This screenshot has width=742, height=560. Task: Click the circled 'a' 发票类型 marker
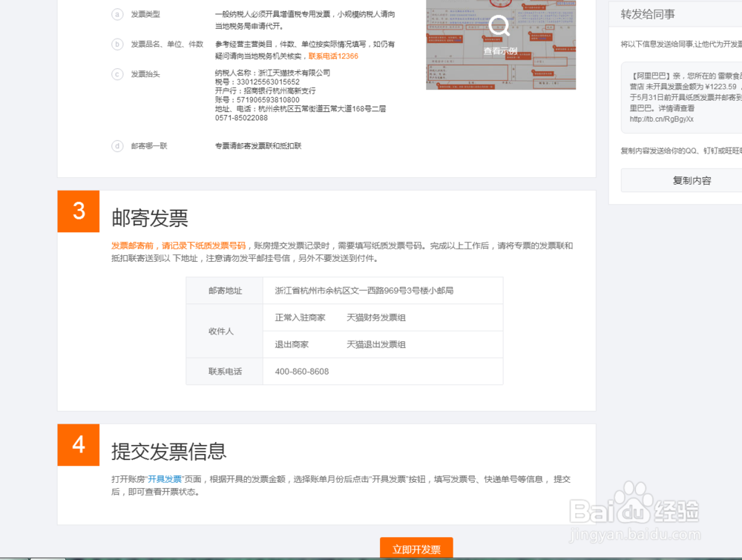point(117,14)
